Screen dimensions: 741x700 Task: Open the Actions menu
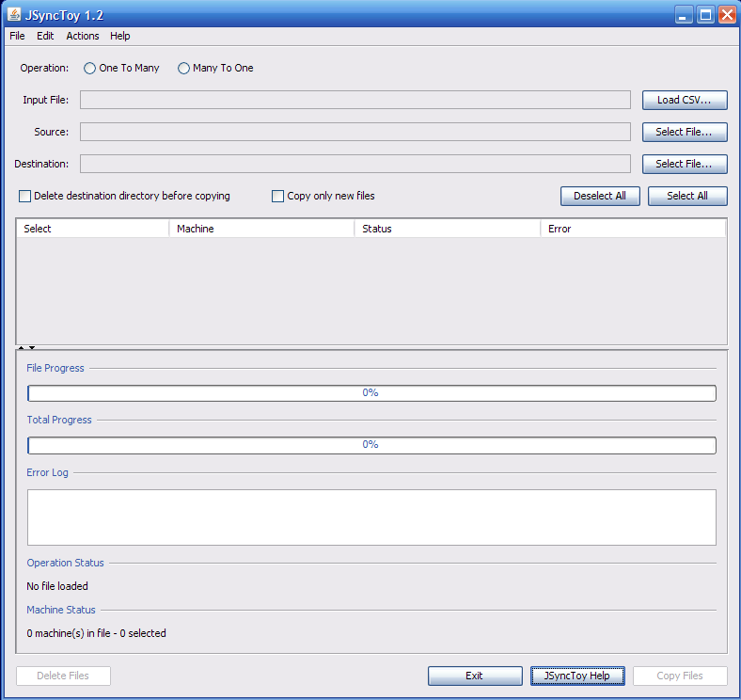click(83, 36)
